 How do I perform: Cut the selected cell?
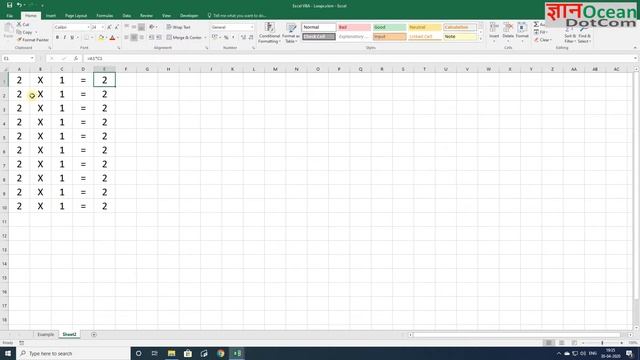(x=23, y=24)
